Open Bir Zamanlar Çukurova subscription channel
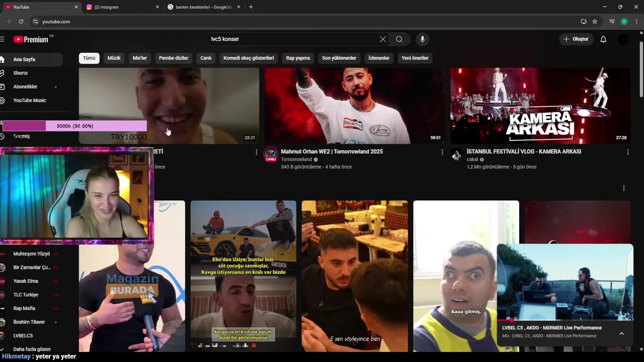 pyautogui.click(x=31, y=267)
